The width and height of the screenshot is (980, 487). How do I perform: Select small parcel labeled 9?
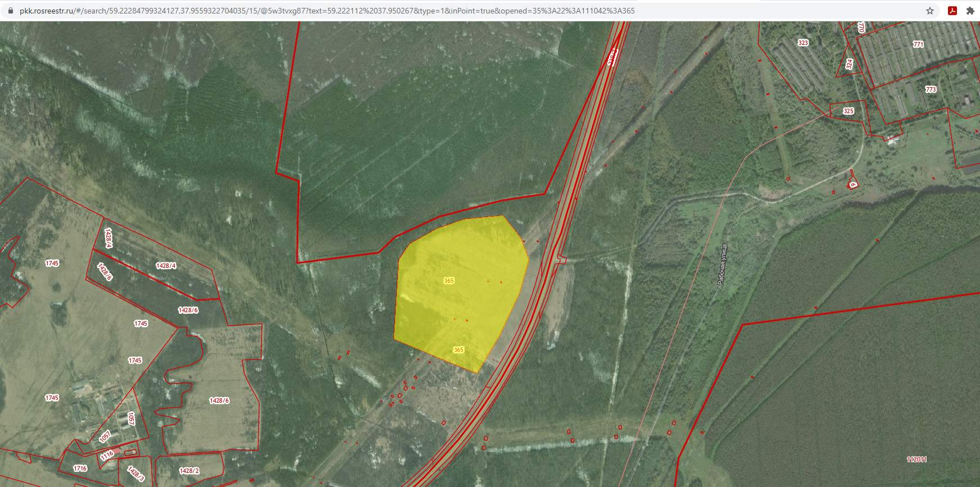[852, 184]
